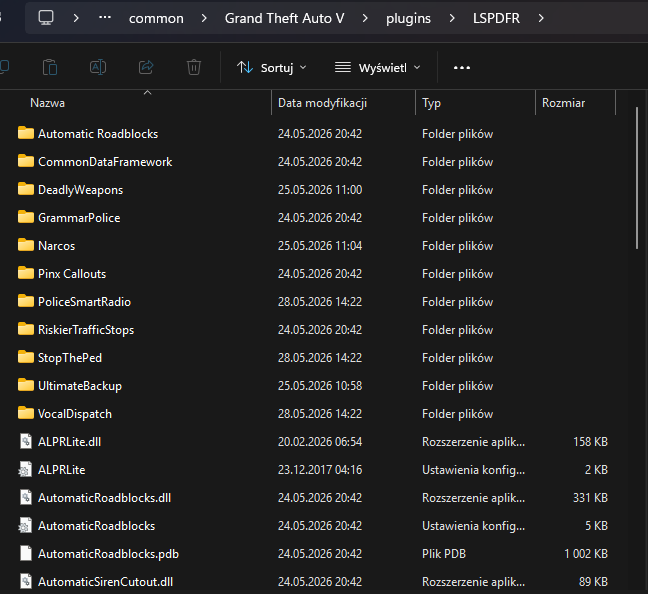
Task: Open the Sortuj sorting dropdown
Action: click(272, 67)
